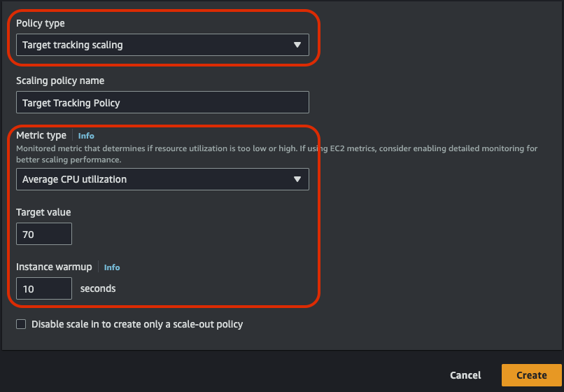Enable the Disable scale in checkbox

coord(21,324)
